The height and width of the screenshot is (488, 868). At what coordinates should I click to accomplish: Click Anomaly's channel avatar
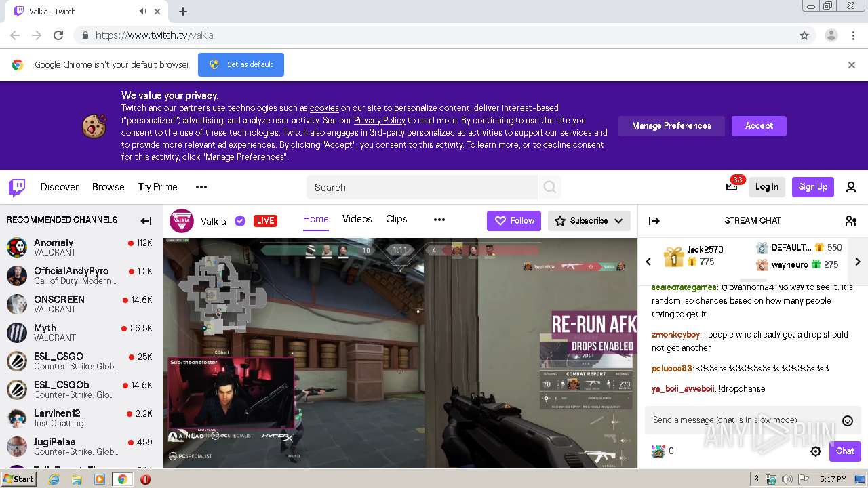[17, 247]
